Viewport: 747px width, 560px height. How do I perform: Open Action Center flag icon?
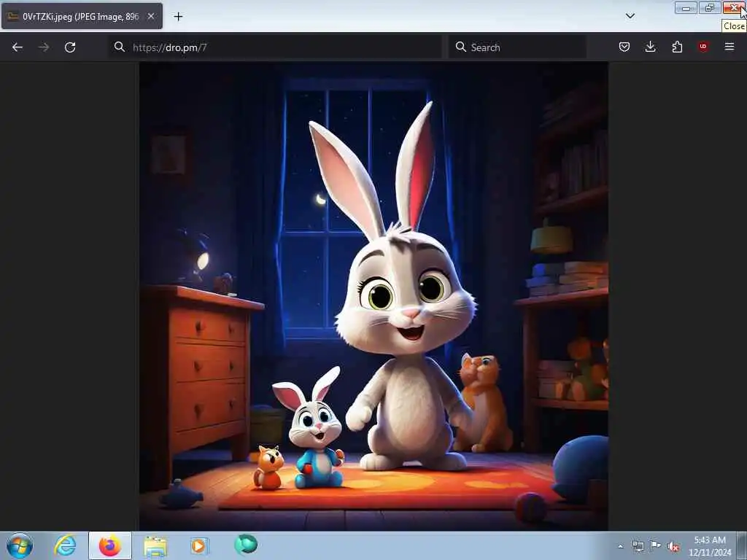pyautogui.click(x=656, y=546)
